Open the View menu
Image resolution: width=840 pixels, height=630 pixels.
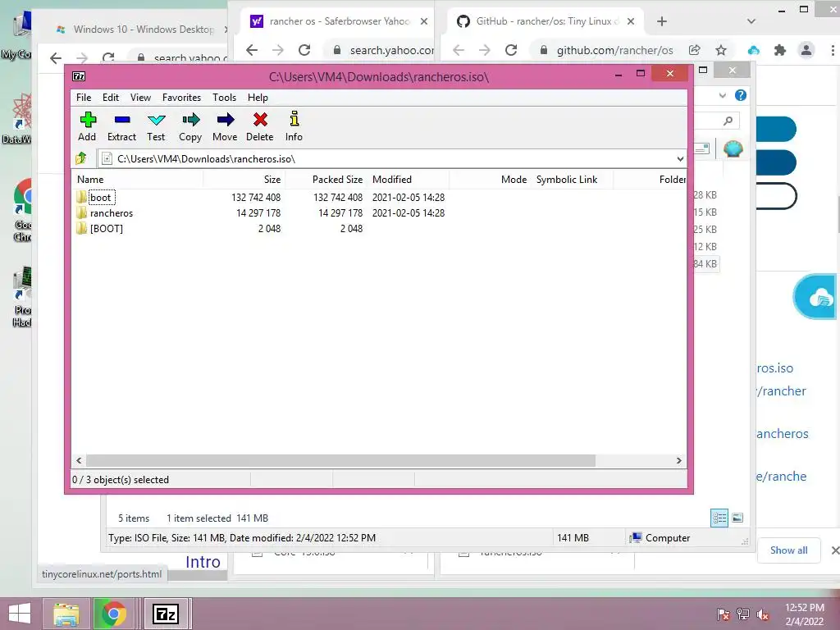(x=140, y=98)
